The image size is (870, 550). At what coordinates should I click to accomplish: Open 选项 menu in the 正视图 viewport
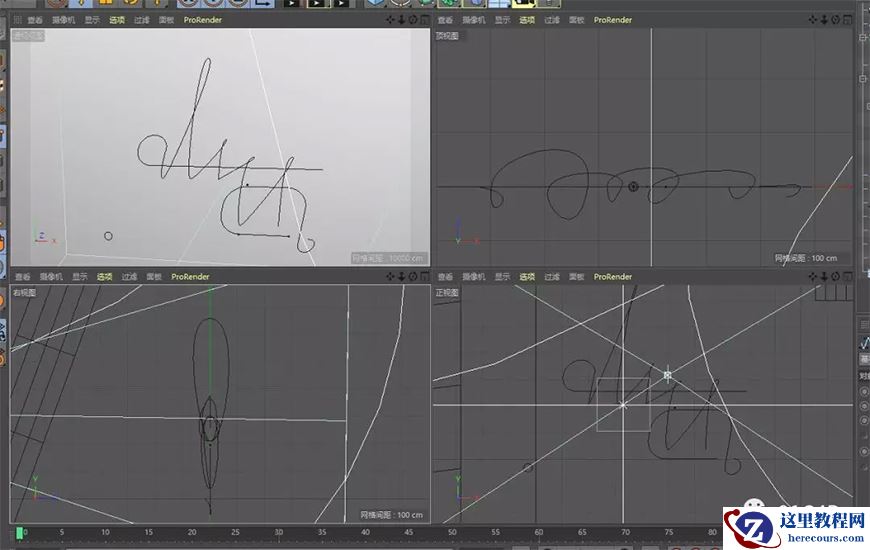[527, 276]
